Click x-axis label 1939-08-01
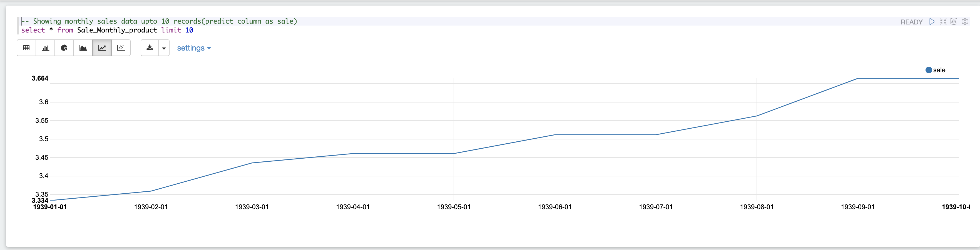The width and height of the screenshot is (980, 250). pos(757,207)
